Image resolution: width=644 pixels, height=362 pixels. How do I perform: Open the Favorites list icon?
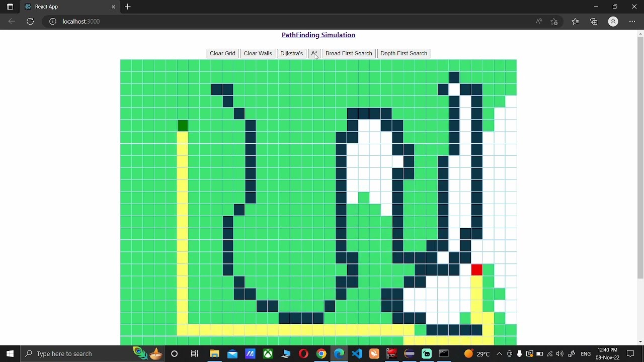click(575, 21)
